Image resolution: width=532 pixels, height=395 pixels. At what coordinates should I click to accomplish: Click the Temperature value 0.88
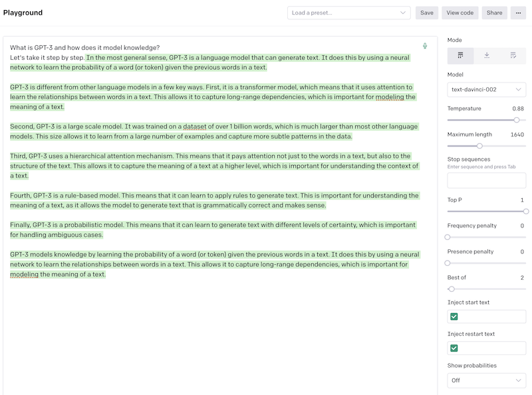pos(518,108)
